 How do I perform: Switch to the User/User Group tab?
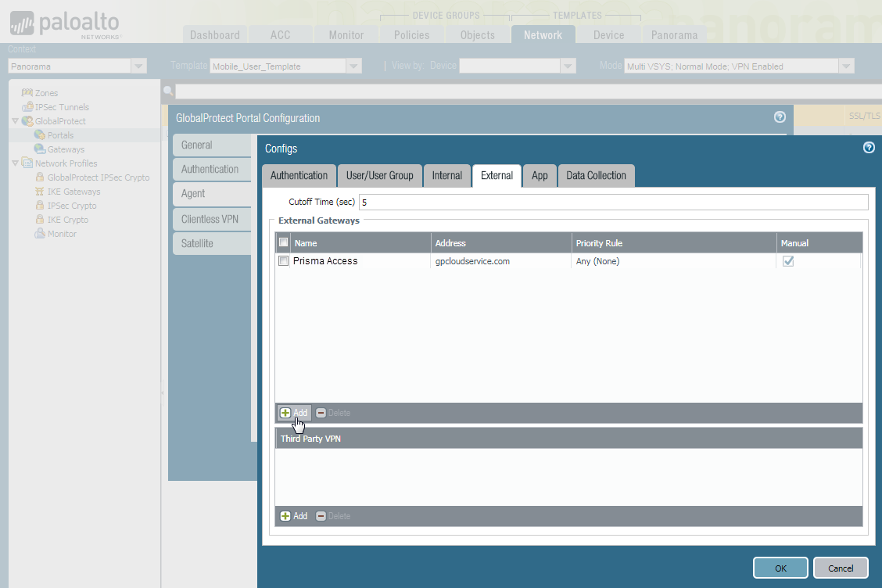coord(379,176)
